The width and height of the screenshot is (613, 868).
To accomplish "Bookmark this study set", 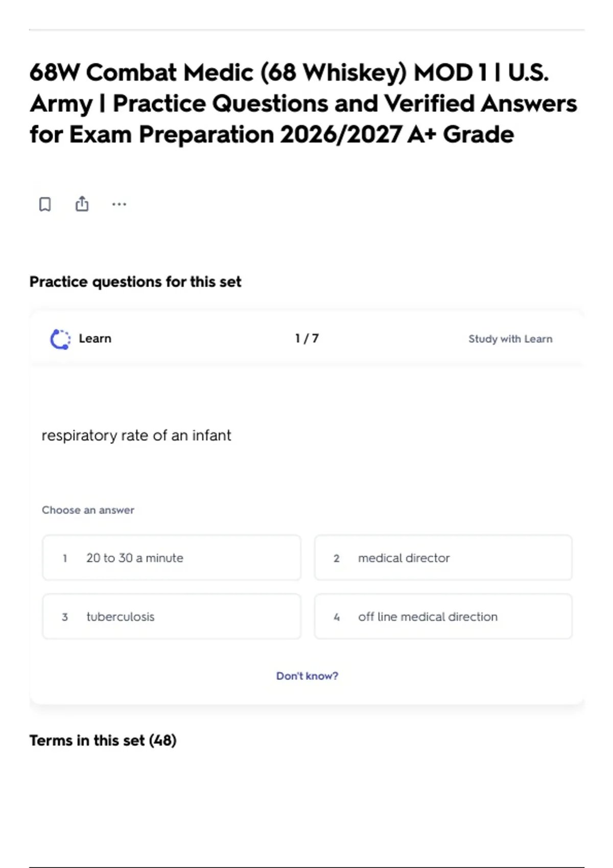I will point(45,204).
